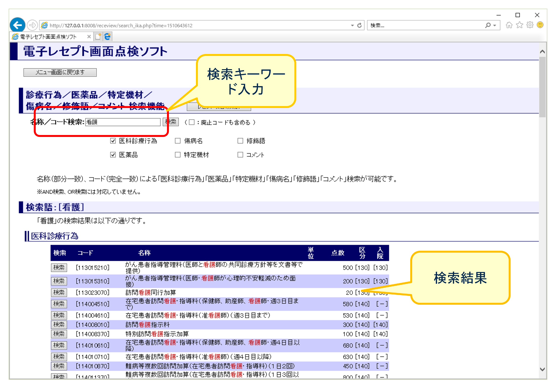Click the 名称/コード検索 input field
This screenshot has height=392, width=556.
coord(123,122)
